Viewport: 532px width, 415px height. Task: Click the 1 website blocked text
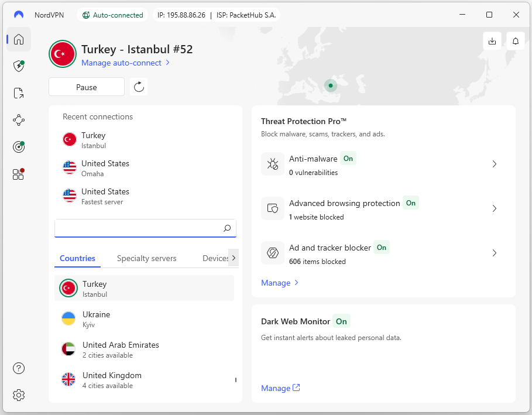[316, 217]
